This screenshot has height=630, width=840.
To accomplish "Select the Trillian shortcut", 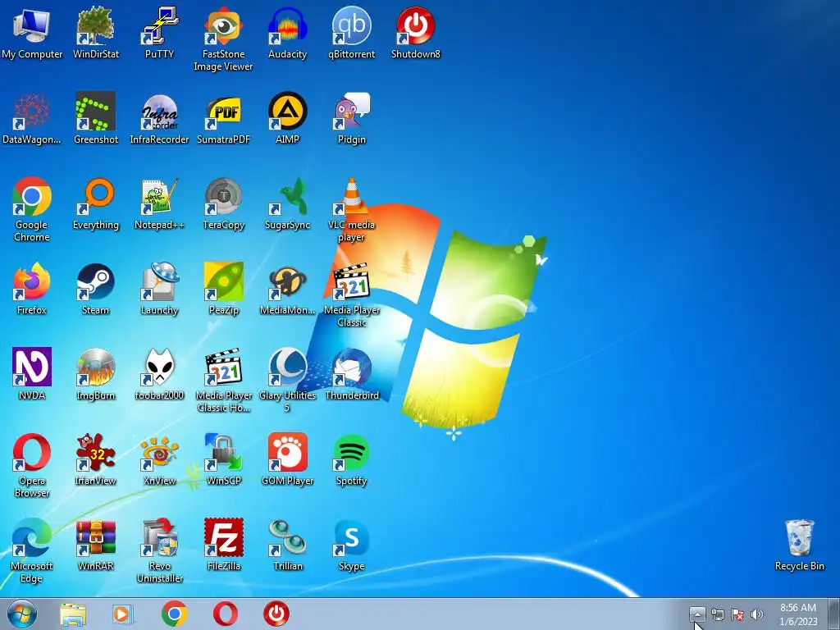I will (x=287, y=545).
